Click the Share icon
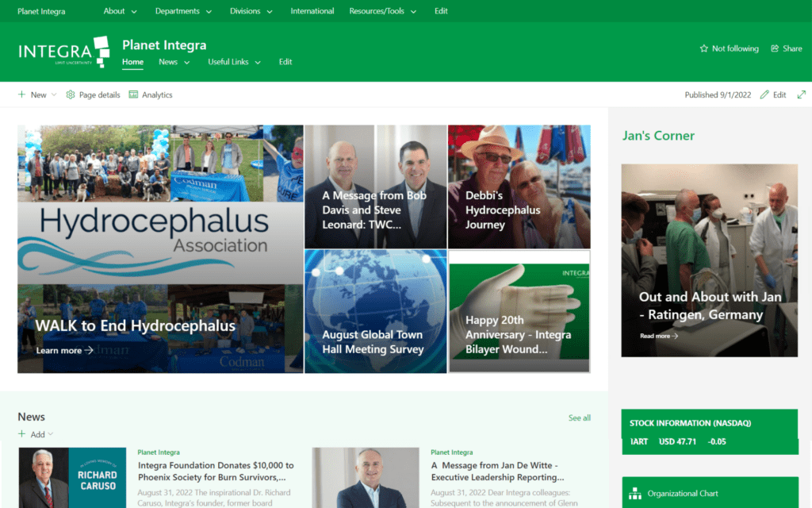Image resolution: width=812 pixels, height=508 pixels. [x=775, y=48]
